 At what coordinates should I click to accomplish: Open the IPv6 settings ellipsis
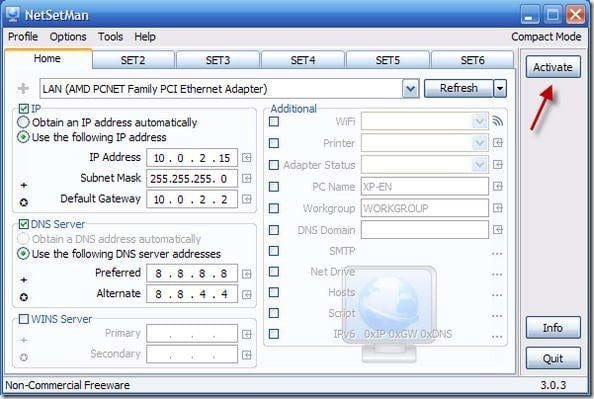click(497, 336)
